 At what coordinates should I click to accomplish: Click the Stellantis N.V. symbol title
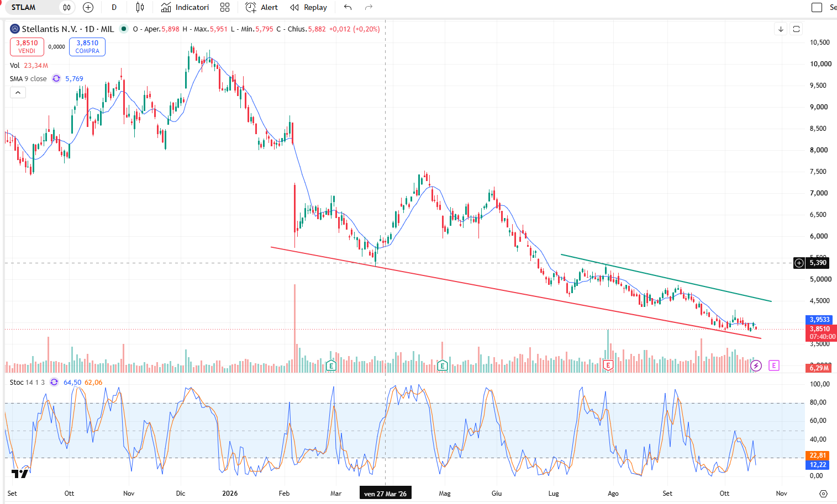click(x=68, y=29)
